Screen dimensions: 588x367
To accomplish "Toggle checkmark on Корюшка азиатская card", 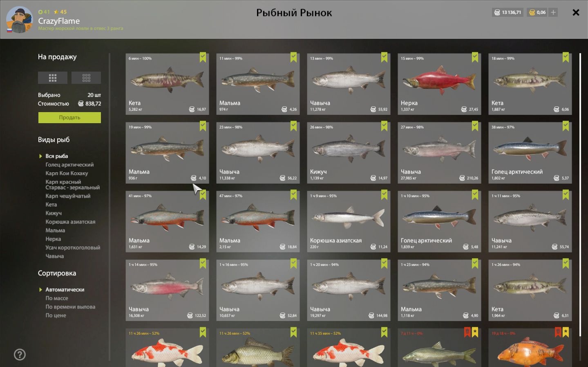I will [384, 195].
